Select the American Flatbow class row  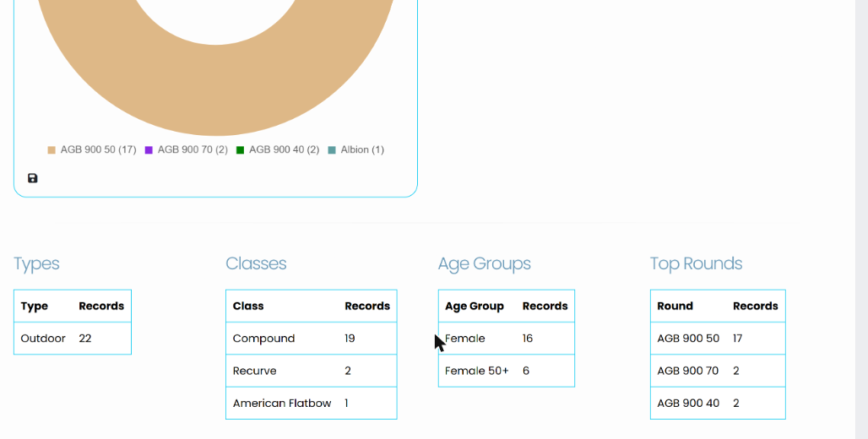coord(311,403)
